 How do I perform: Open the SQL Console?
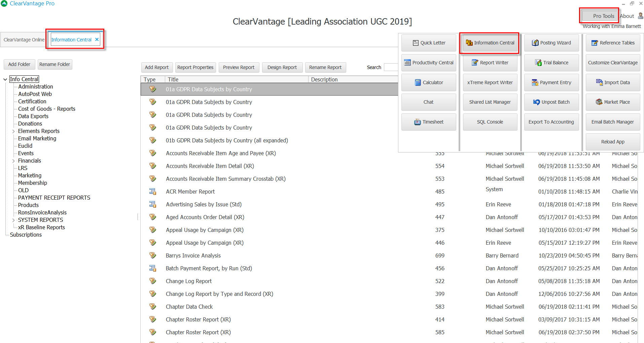[490, 122]
